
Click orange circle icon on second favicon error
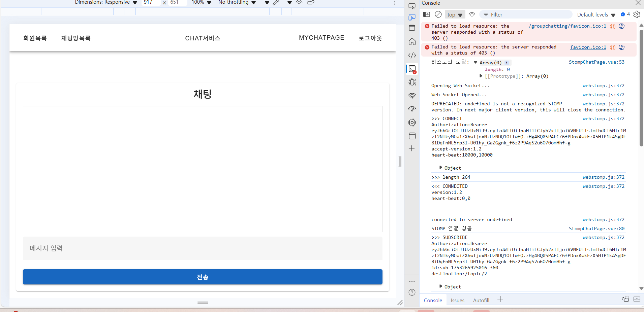[613, 47]
